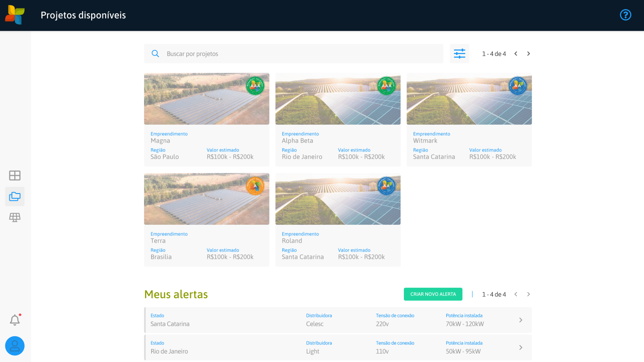Open the Magna project card
This screenshot has height=362, width=644.
(207, 145)
